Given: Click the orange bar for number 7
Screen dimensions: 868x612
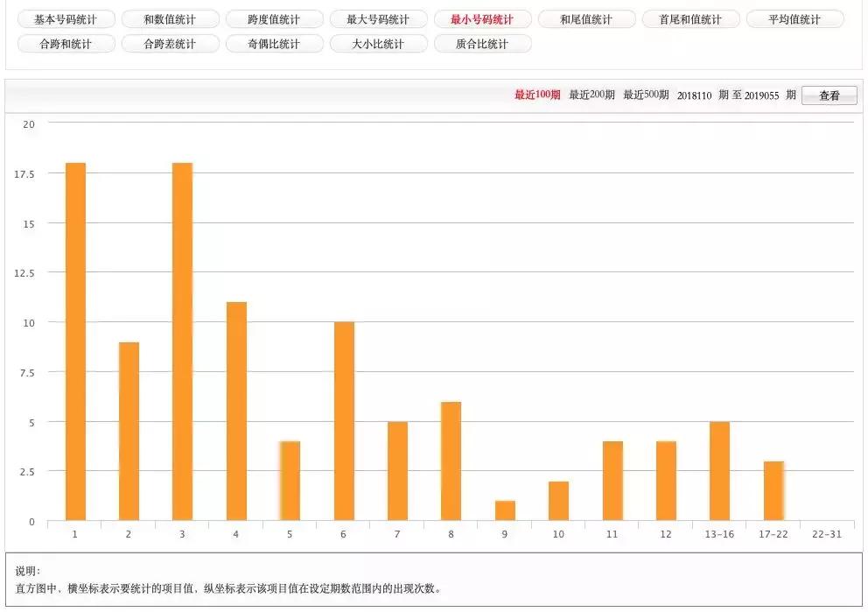Looking at the screenshot, I should pos(397,471).
